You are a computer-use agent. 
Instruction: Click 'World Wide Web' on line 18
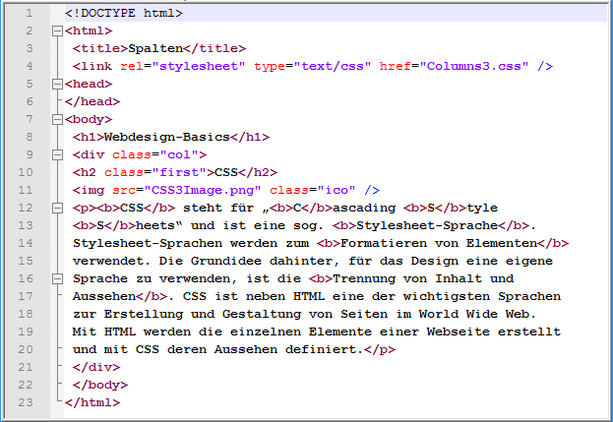474,314
